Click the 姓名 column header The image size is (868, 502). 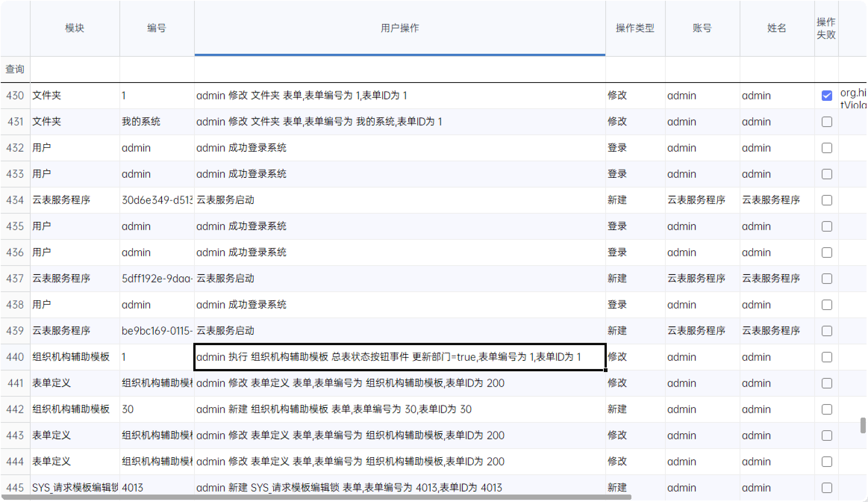pos(777,28)
